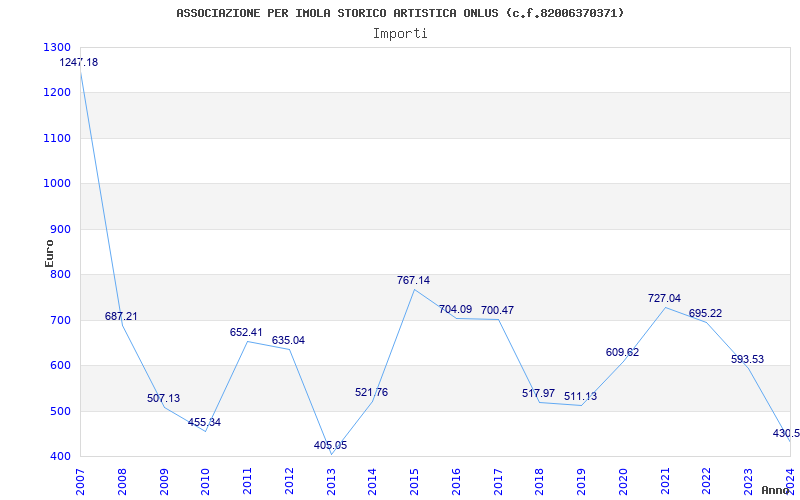Click the 2020 year label
Screen dimensions: 800x500
point(623,482)
